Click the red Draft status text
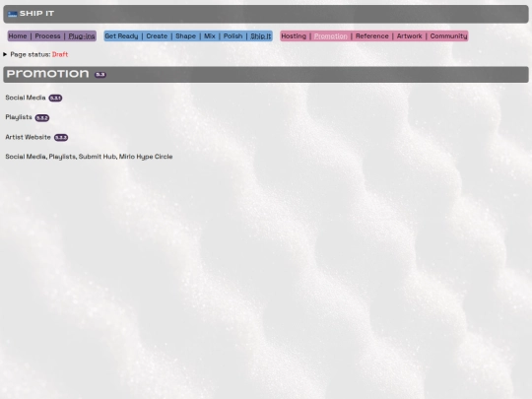This screenshot has width=532, height=399. point(60,54)
